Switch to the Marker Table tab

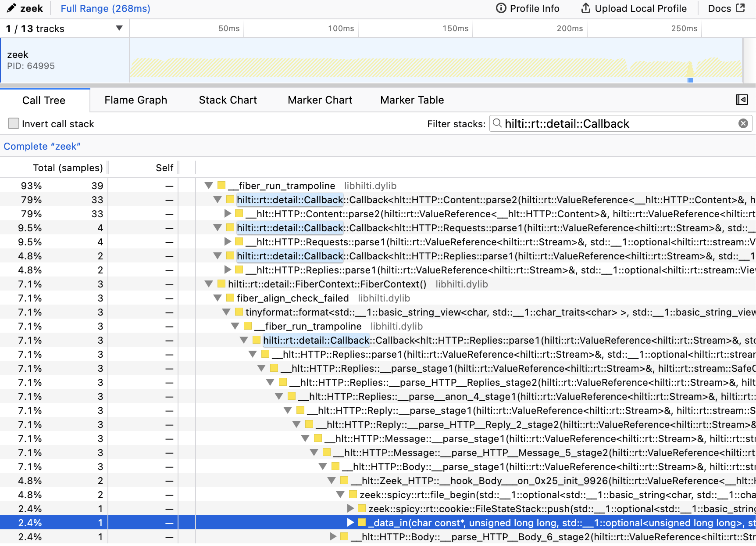point(412,100)
